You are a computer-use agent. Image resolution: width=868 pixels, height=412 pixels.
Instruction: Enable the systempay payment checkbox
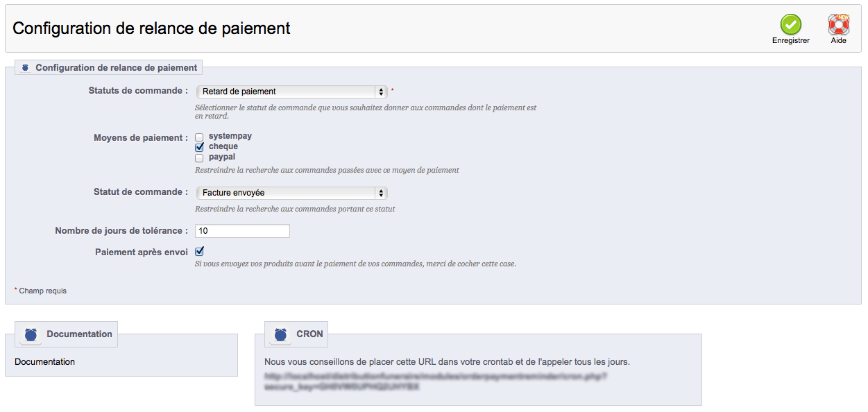coord(199,137)
